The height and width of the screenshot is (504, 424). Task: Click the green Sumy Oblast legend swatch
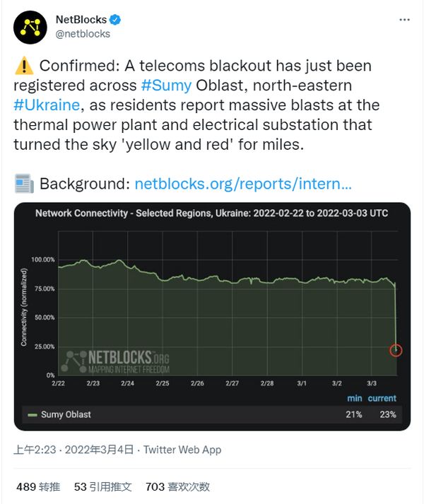point(32,414)
